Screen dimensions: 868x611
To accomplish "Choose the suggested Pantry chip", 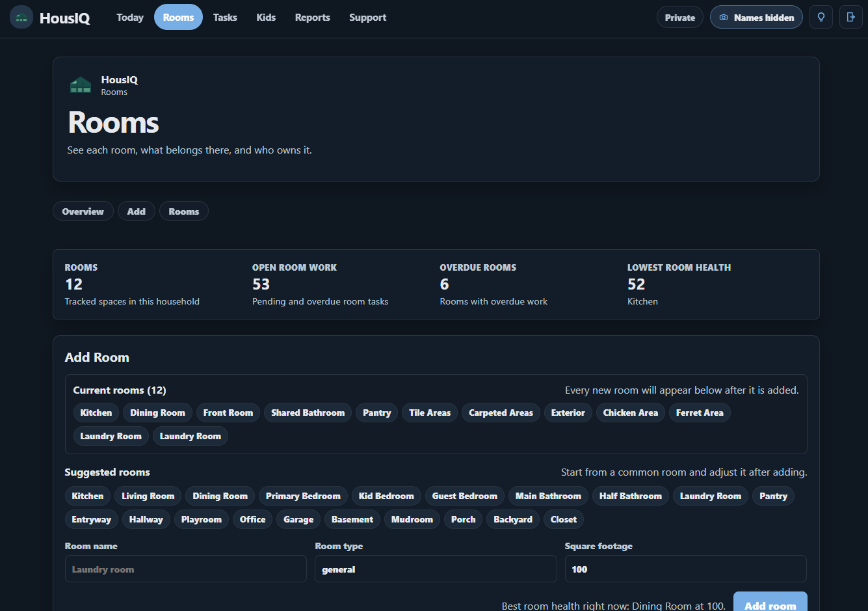I will [x=774, y=496].
